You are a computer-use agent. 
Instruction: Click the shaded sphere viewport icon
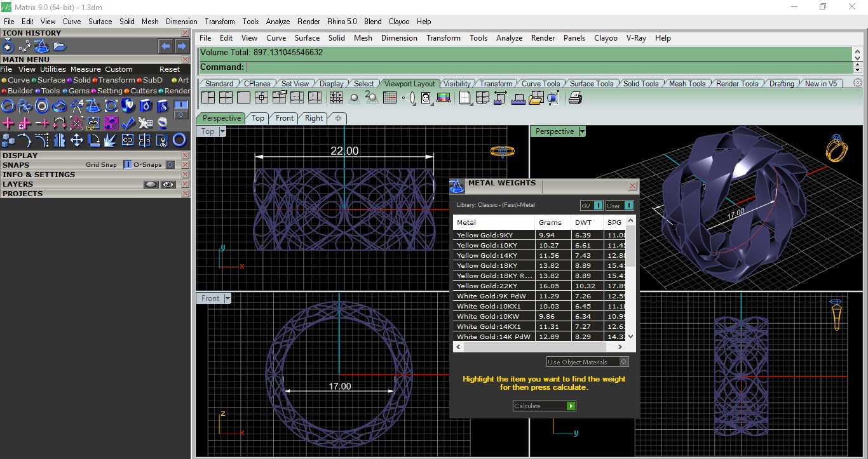pos(355,98)
